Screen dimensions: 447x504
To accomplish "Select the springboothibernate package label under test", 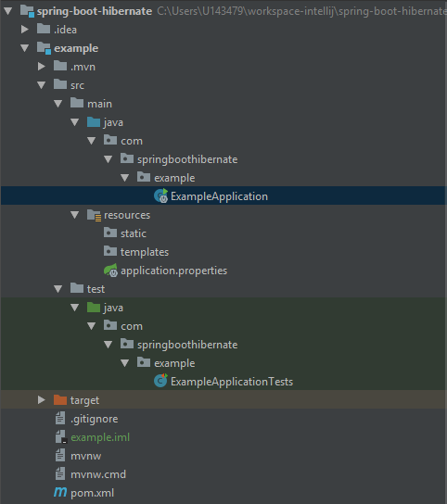I will pos(187,345).
